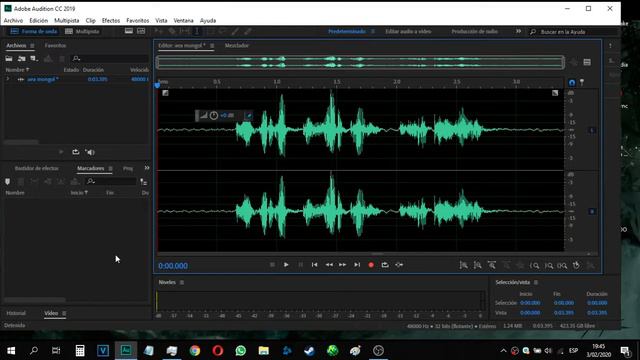Zoom in amplitude icon
Screen dimensions: 640x360
(464, 265)
